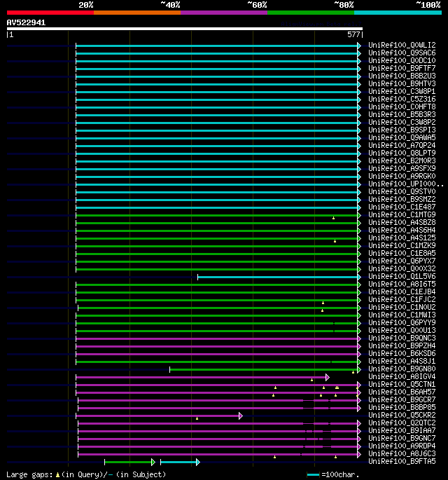
Task: Open the UniRef100_Q0WLI2 hit label
Action: coord(402,46)
